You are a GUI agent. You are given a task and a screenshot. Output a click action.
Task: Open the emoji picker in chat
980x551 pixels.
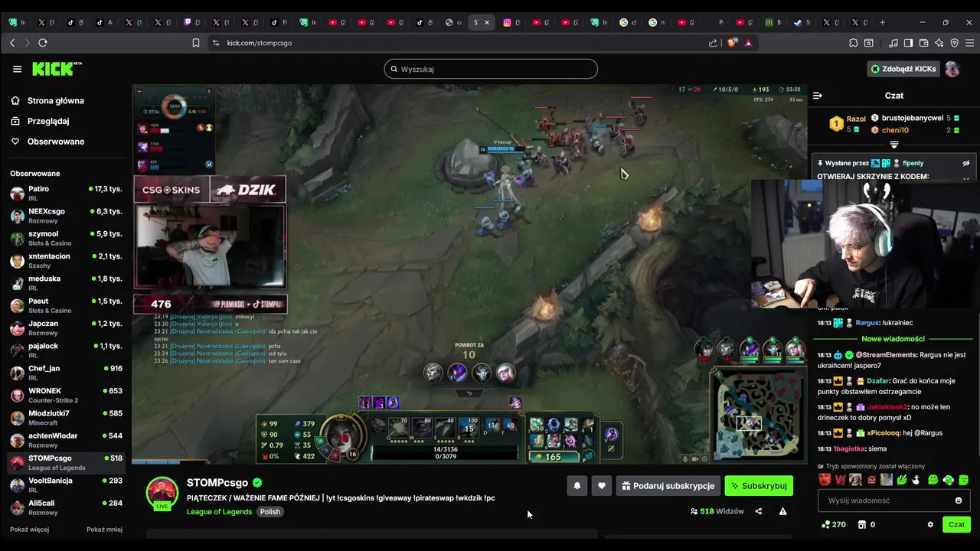(959, 500)
